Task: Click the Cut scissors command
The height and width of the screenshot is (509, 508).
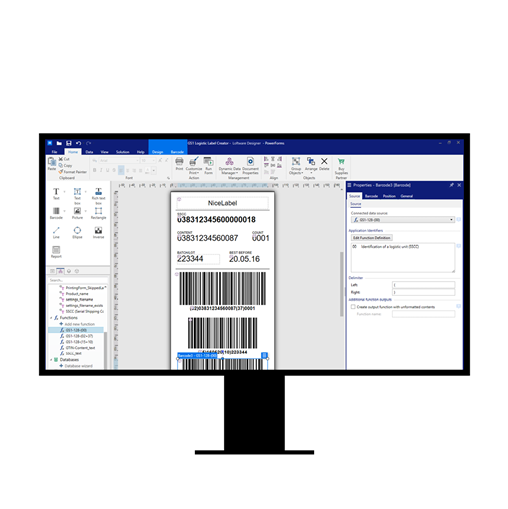Action: click(64, 159)
